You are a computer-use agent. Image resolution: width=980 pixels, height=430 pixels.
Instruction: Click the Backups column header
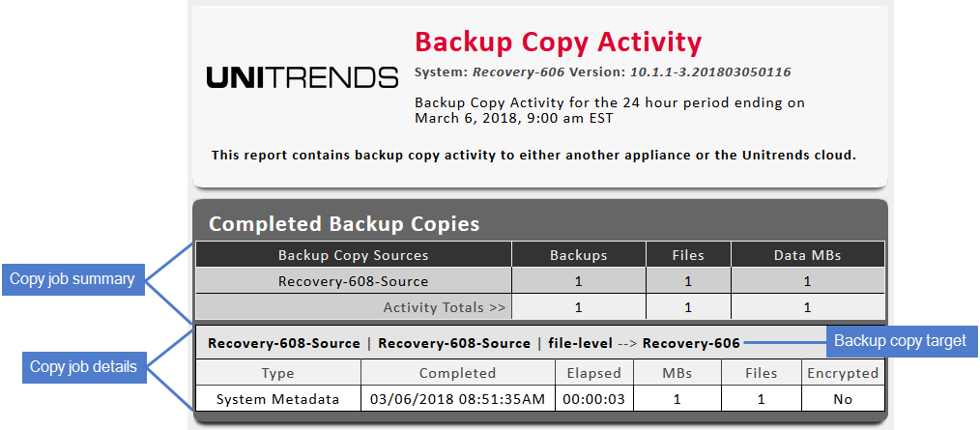pyautogui.click(x=579, y=255)
